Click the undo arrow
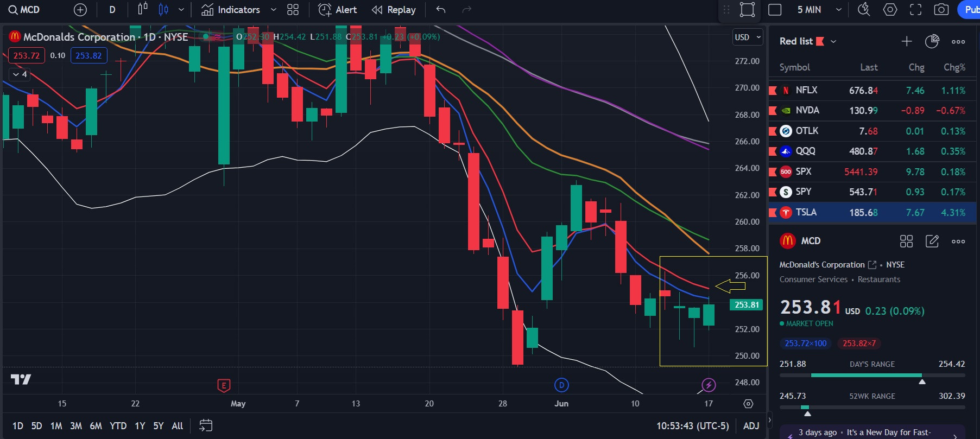The width and height of the screenshot is (980, 439). tap(441, 10)
